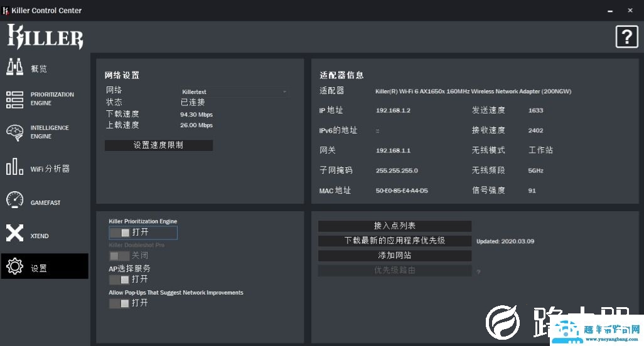This screenshot has width=644, height=346.
Task: Open INTELLIGENCE ENGINE section
Action: (x=50, y=132)
